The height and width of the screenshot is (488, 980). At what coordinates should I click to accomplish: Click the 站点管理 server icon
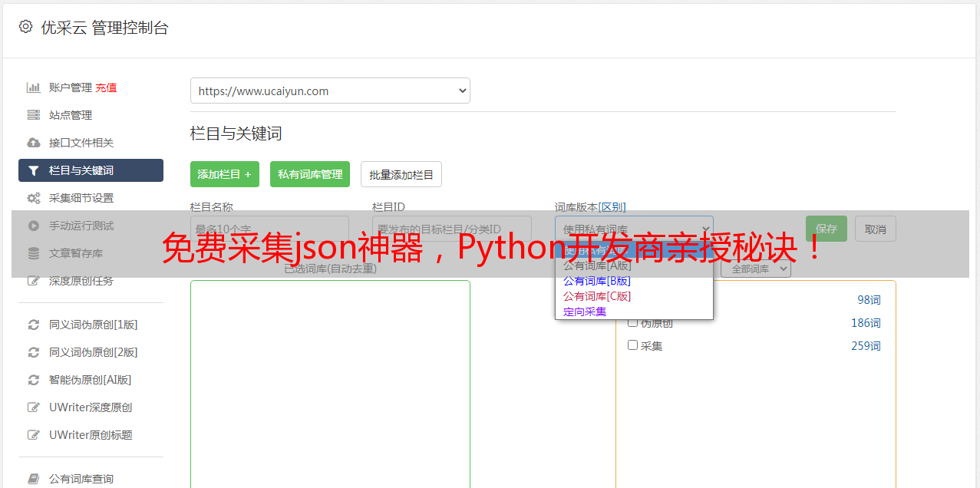(x=34, y=115)
